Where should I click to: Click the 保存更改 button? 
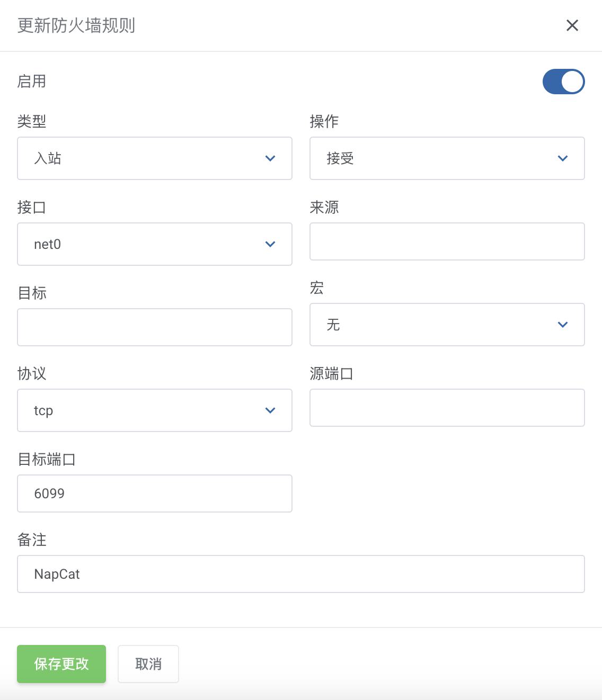pyautogui.click(x=61, y=663)
